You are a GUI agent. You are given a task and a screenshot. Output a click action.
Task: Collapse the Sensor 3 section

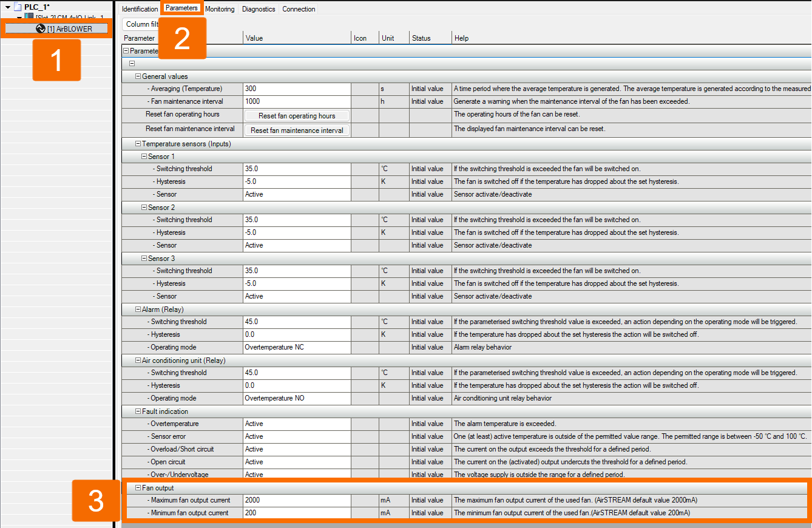144,259
